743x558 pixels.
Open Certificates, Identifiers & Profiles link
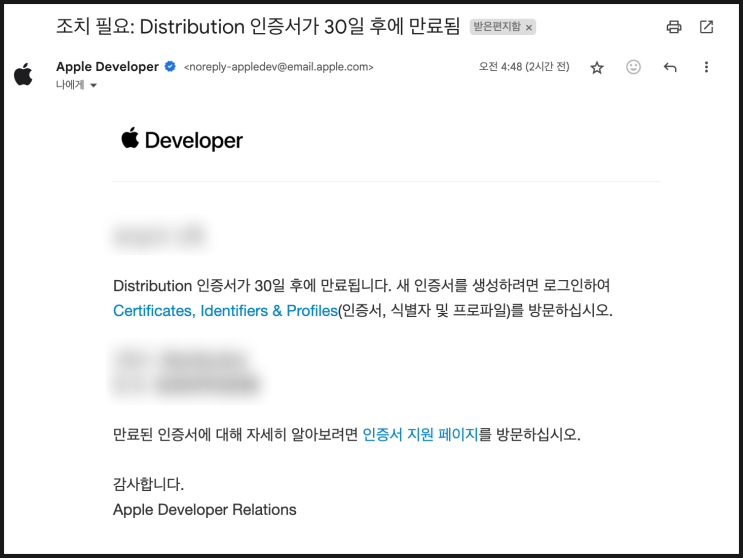point(225,311)
